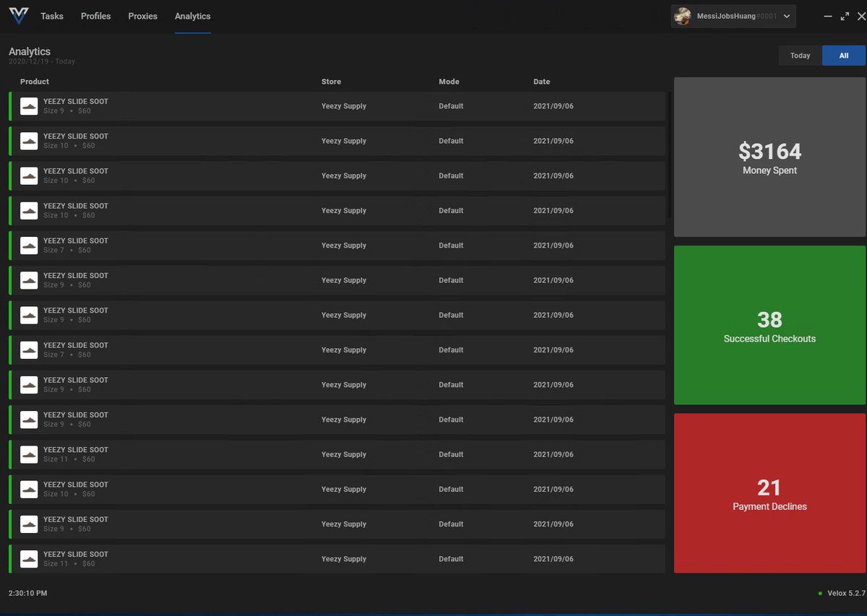This screenshot has height=616, width=867.
Task: Click the Mode column header
Action: 449,82
